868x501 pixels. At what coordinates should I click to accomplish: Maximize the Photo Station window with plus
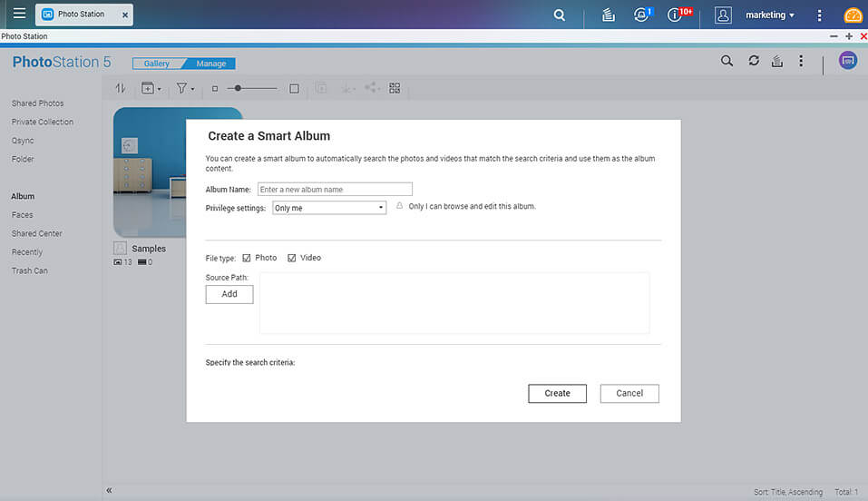tap(849, 36)
